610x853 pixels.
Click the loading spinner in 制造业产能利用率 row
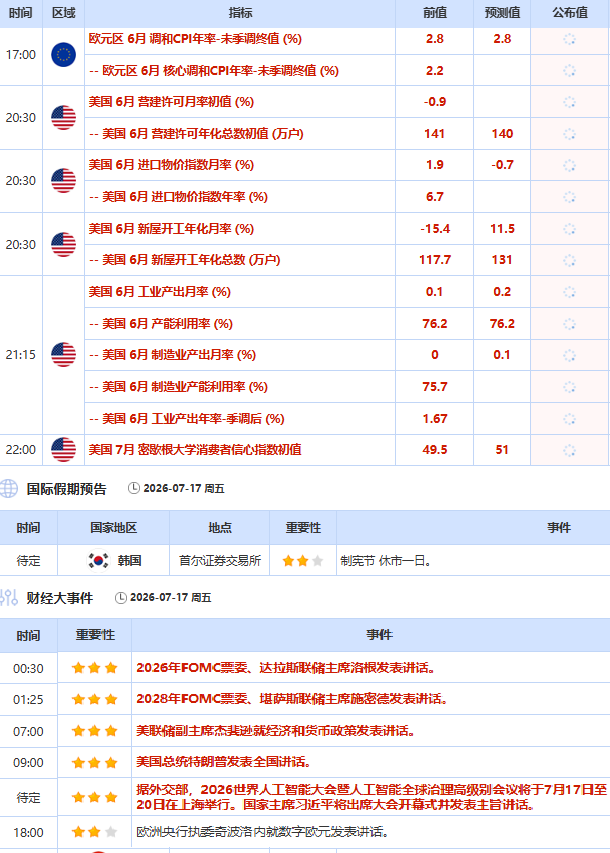[x=569, y=387]
